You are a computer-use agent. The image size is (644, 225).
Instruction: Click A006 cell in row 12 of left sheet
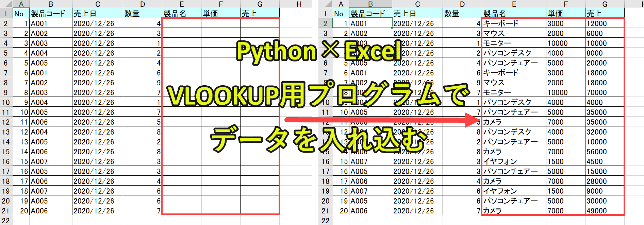click(51, 122)
